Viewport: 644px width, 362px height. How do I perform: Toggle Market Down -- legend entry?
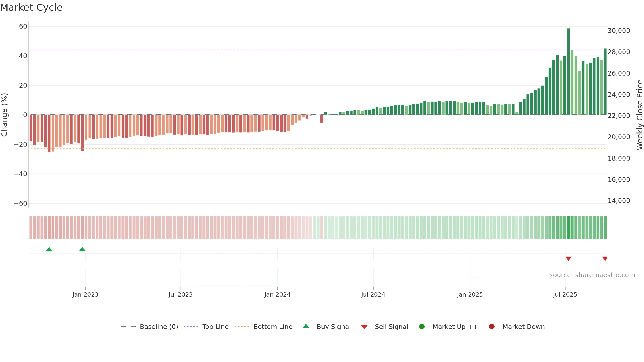tap(520, 327)
